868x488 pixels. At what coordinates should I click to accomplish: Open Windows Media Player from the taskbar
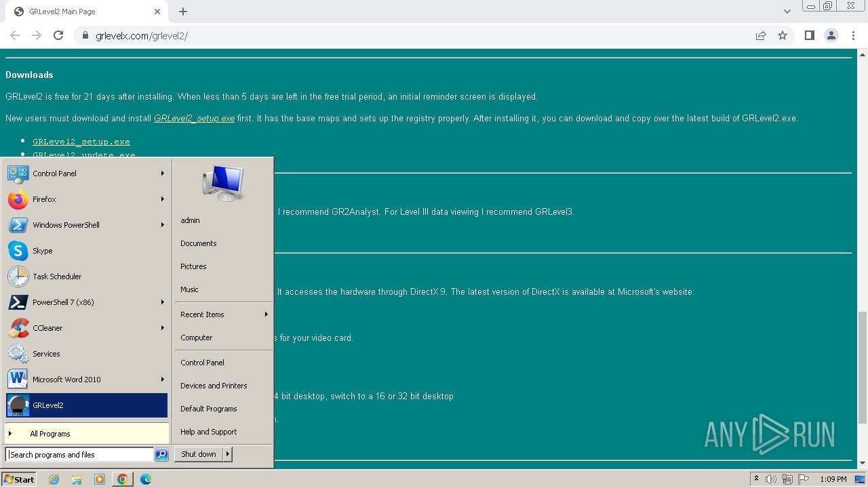[100, 479]
